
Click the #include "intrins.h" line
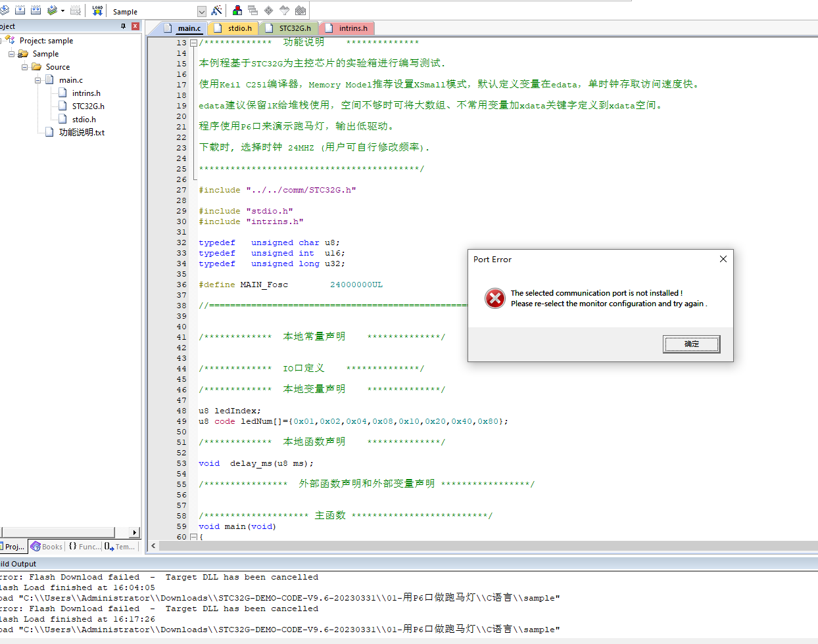tap(251, 221)
